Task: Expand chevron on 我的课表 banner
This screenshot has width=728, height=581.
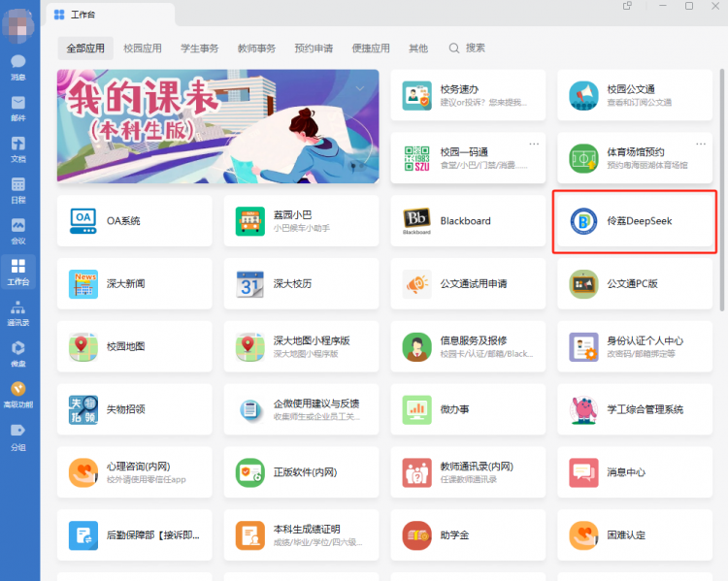Action: 360,88
